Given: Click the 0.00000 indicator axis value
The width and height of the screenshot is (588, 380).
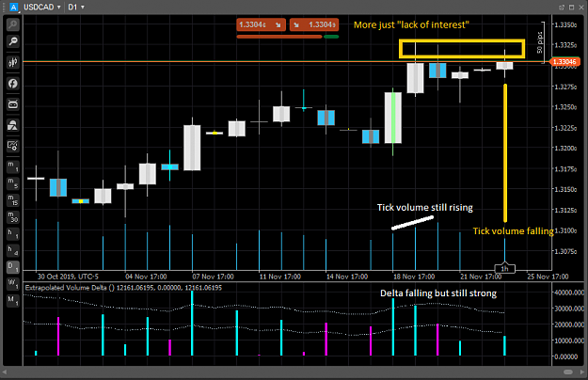Looking at the screenshot, I should [566, 356].
